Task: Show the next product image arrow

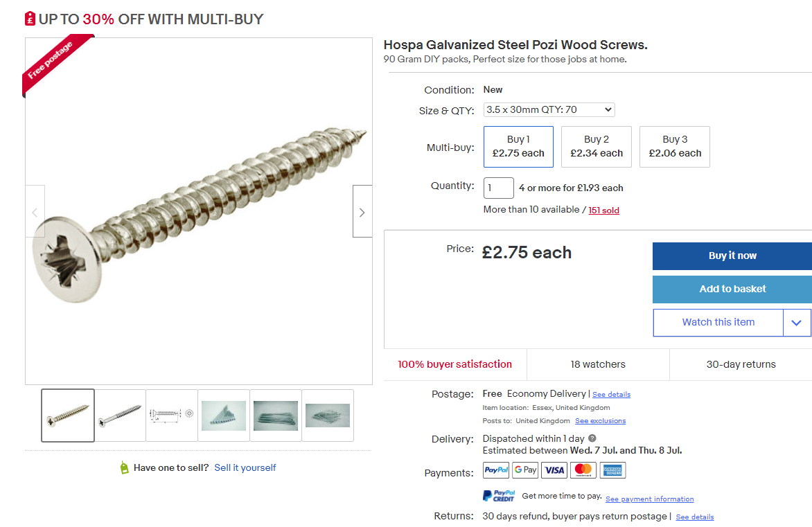Action: click(x=362, y=212)
